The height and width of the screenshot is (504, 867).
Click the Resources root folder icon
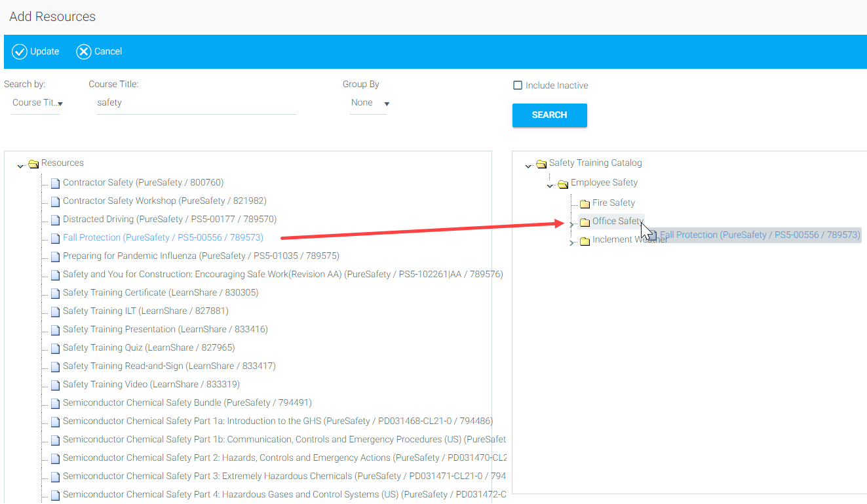pyautogui.click(x=34, y=164)
